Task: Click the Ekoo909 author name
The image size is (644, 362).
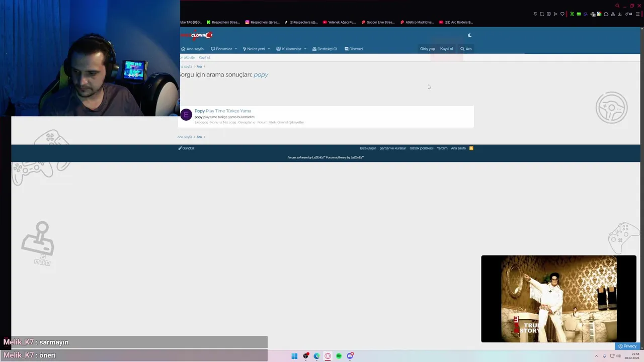Action: [201, 122]
